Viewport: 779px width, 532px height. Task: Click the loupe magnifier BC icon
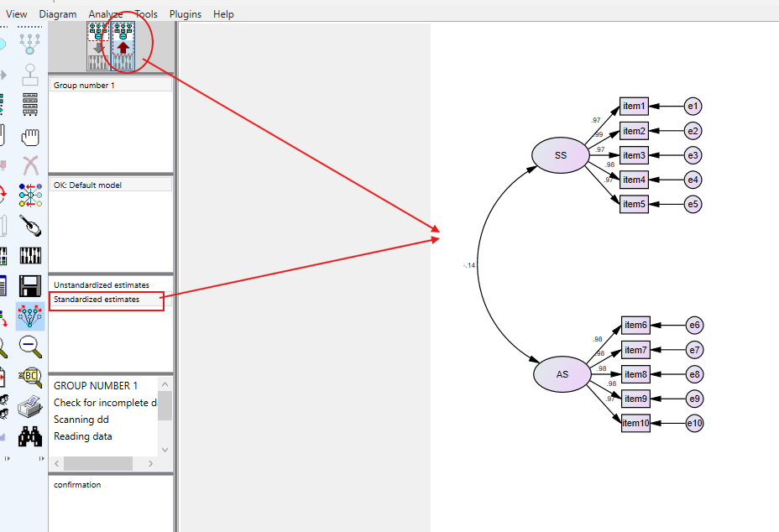tap(31, 375)
